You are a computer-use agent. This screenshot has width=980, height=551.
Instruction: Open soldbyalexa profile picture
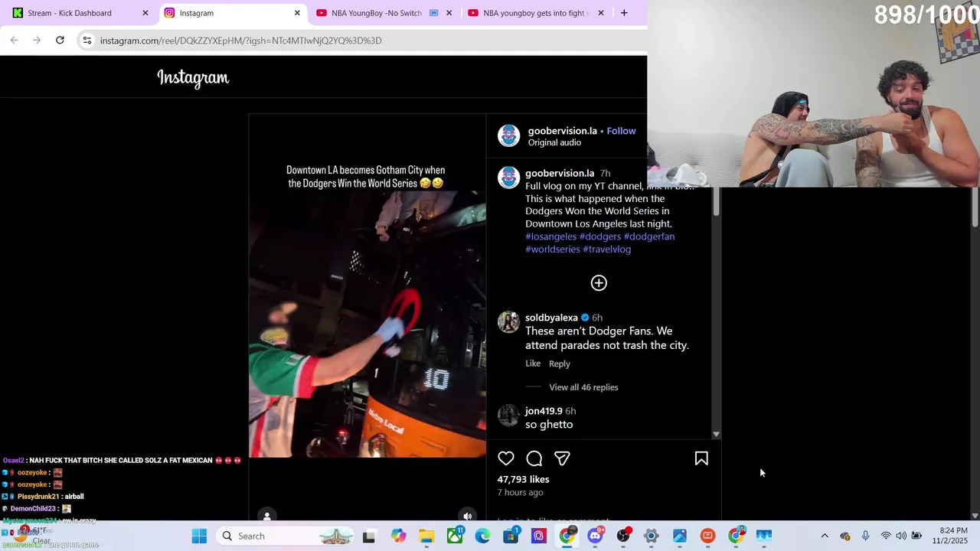[508, 322]
